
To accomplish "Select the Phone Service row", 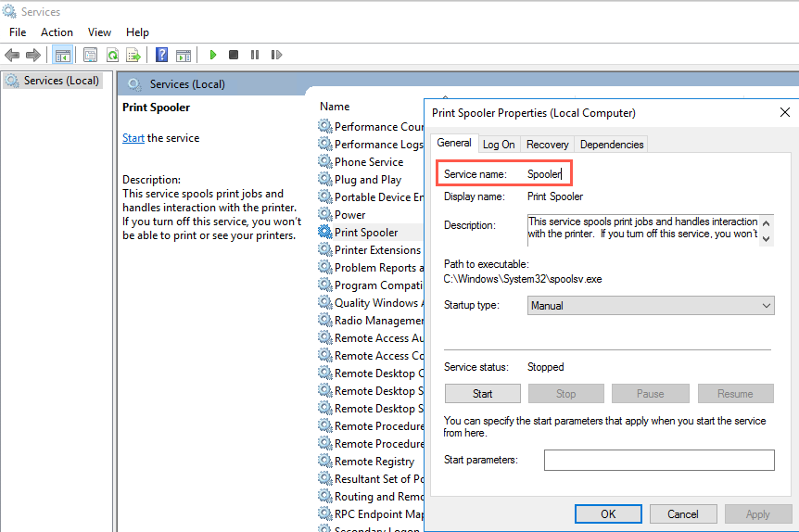I will pos(370,161).
